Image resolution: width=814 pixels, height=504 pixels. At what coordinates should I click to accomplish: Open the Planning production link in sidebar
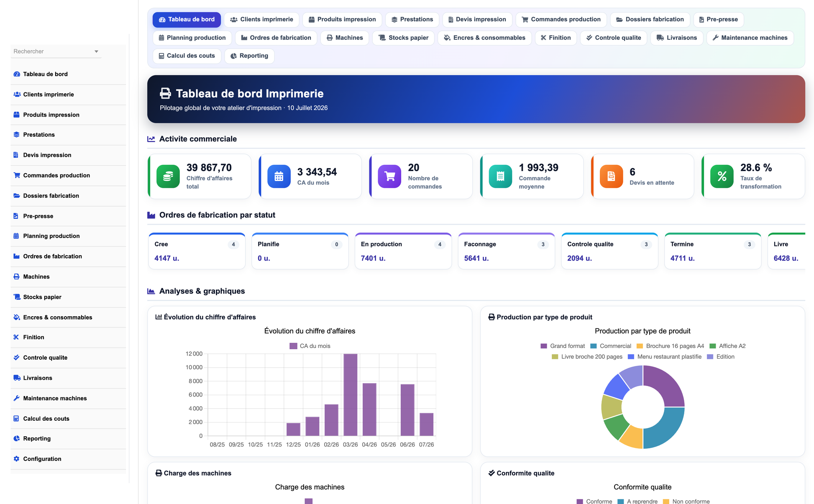[68, 236]
